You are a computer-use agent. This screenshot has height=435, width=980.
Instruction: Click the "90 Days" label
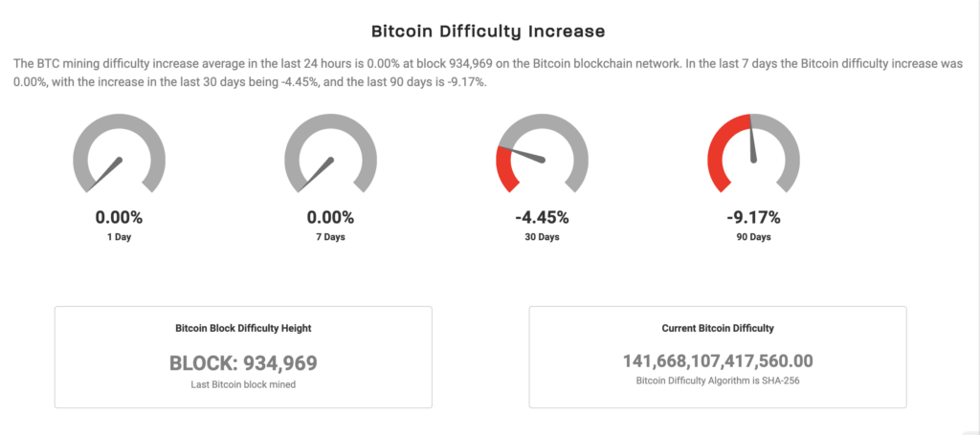(753, 236)
